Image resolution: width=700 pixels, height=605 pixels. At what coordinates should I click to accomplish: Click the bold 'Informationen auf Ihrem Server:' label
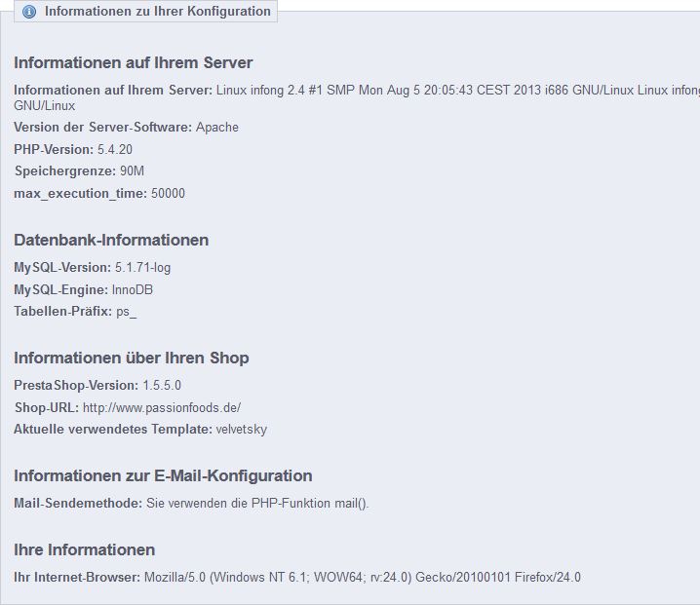click(113, 91)
